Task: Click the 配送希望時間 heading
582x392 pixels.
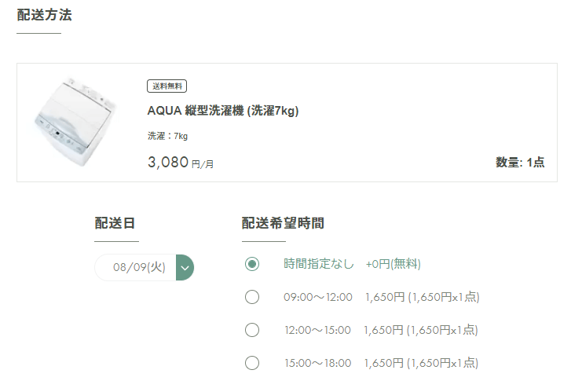Action: coord(283,223)
